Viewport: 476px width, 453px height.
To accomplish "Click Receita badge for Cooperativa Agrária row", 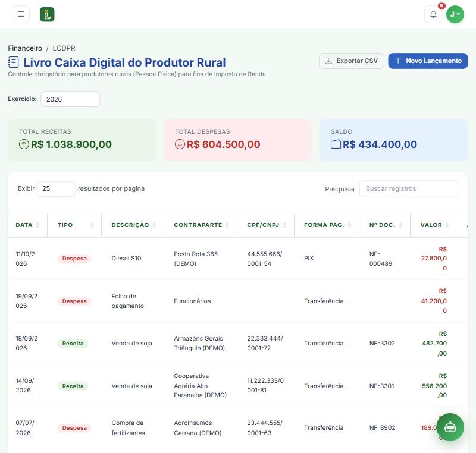I will pos(73,386).
